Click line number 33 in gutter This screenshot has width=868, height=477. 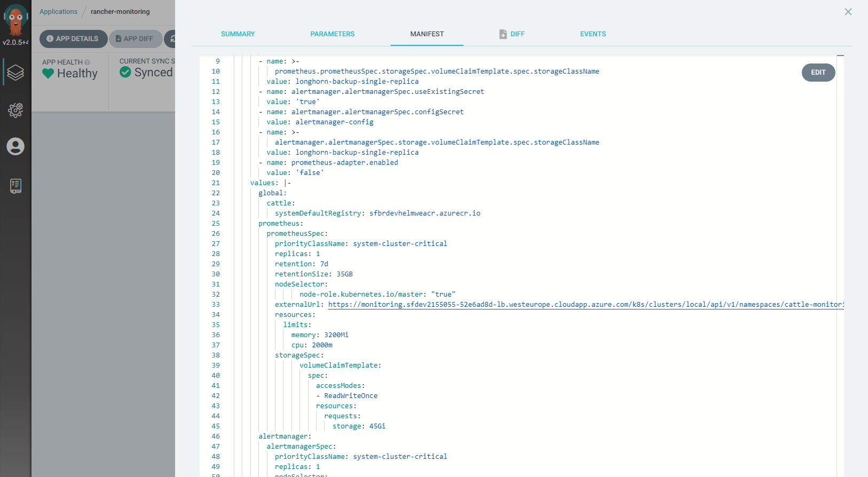tap(216, 305)
